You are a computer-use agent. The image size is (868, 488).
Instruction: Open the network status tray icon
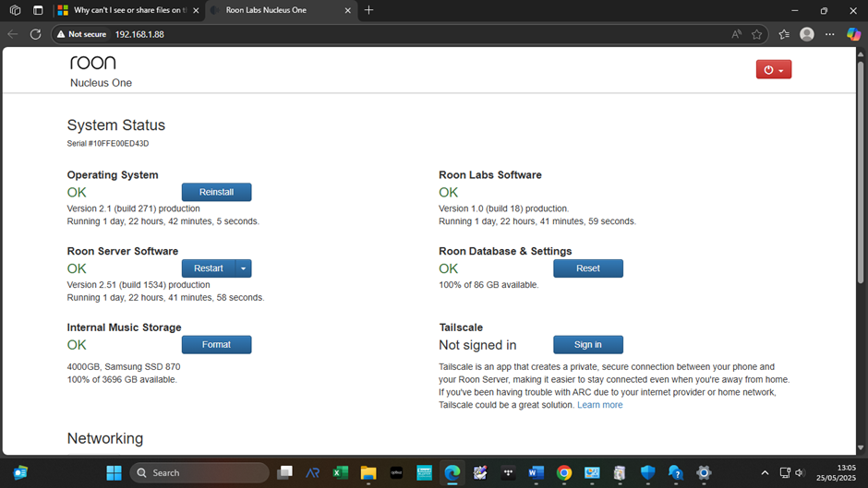(785, 473)
